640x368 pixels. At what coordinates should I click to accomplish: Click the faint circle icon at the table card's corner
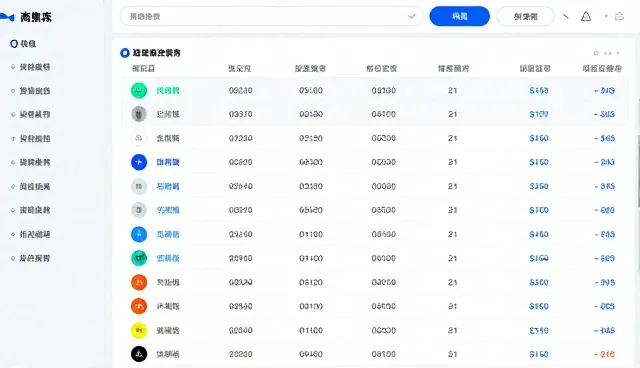click(596, 53)
